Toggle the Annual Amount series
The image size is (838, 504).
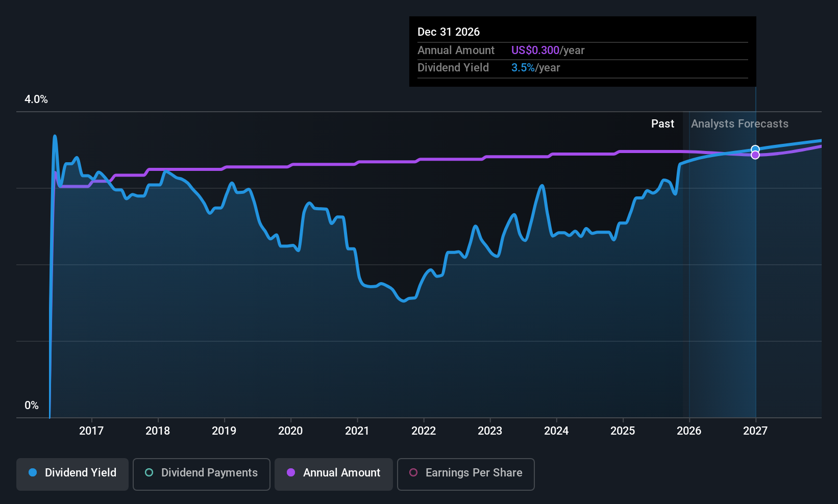point(334,474)
